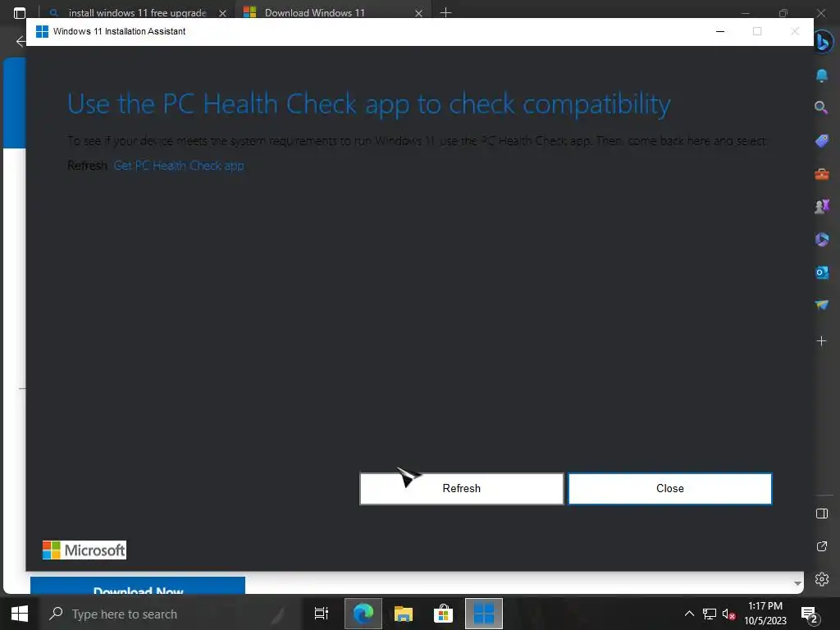
Task: Open Bing Chat sidebar icon
Action: click(823, 42)
